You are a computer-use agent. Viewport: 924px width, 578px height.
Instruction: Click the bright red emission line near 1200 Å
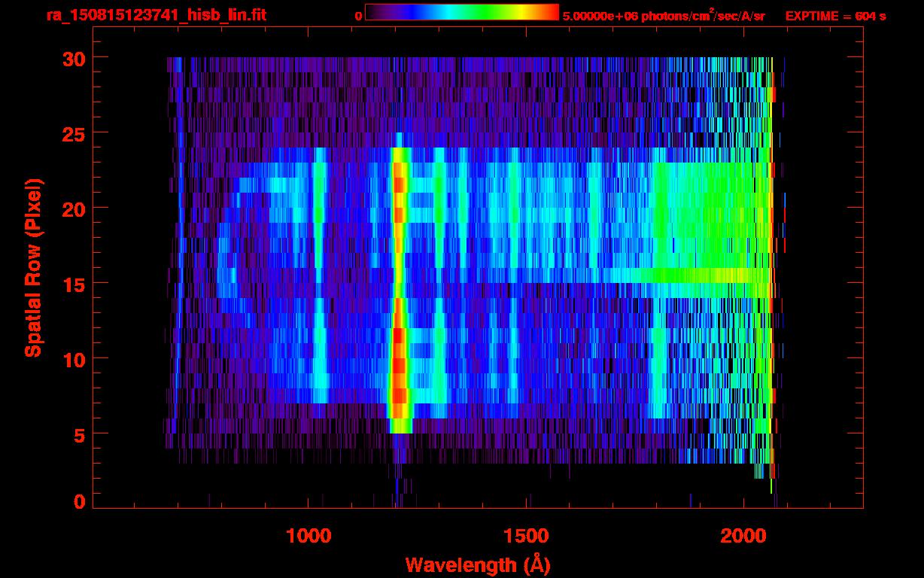(399, 361)
